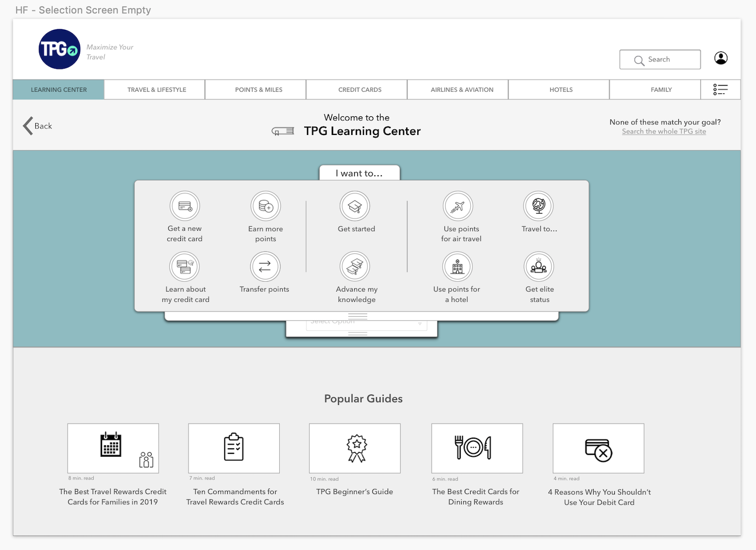
Task: Open the crossed-out card guide thumbnail
Action: (599, 448)
